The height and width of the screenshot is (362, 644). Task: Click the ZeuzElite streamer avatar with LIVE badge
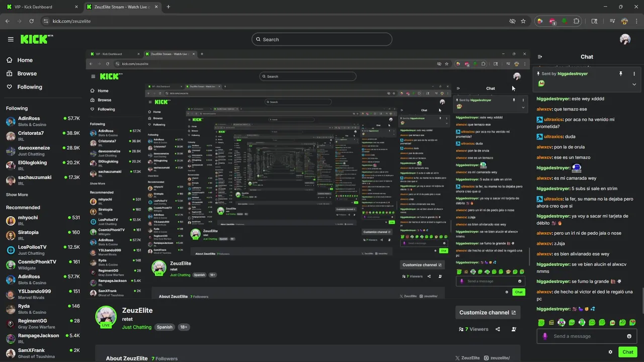(106, 316)
